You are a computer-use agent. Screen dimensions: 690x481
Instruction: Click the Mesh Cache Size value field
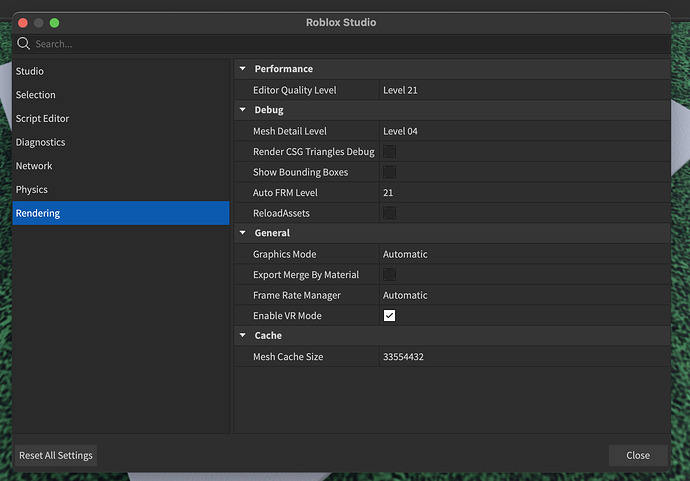tap(525, 356)
